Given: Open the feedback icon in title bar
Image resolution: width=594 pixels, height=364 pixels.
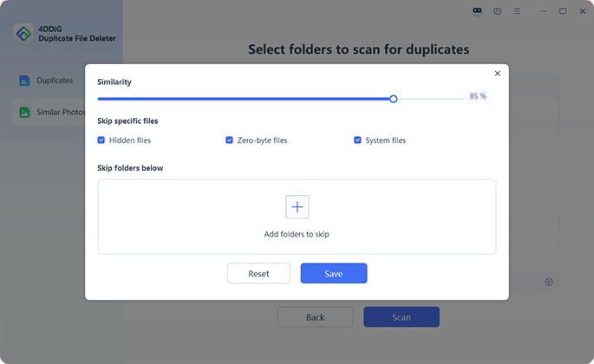Looking at the screenshot, I should [498, 11].
